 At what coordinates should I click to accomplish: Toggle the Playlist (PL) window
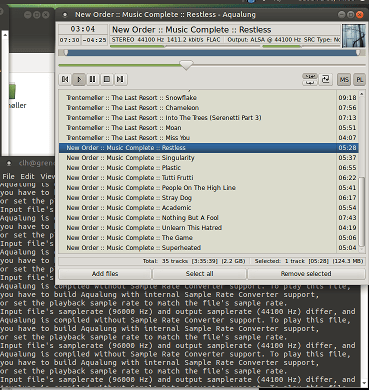(x=359, y=80)
